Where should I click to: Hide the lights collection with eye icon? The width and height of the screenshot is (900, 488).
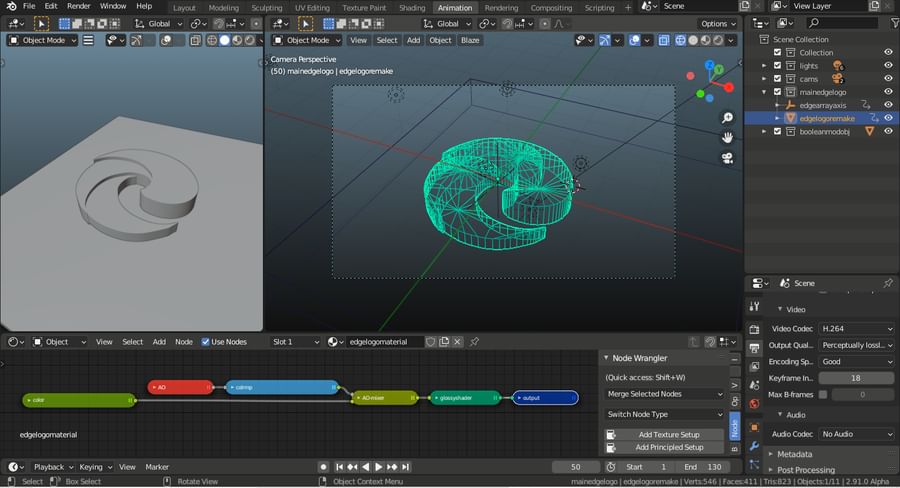(x=888, y=66)
